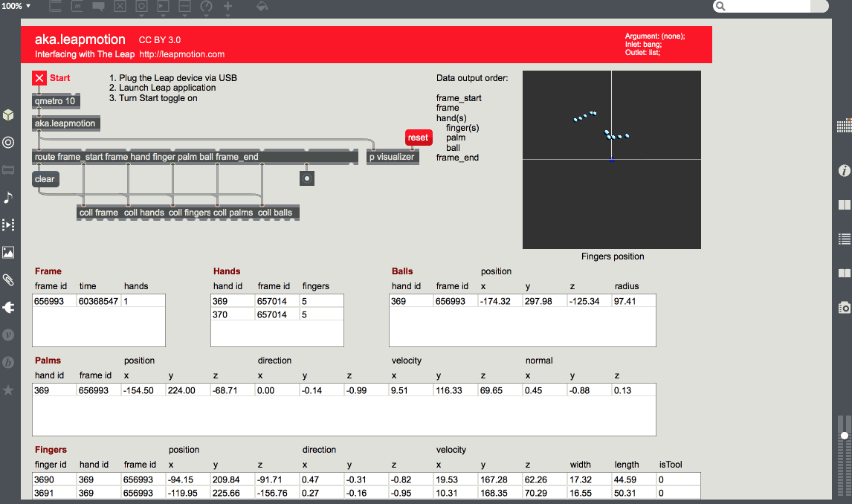Select the route frame_start object box
The image size is (852, 504).
pos(195,157)
